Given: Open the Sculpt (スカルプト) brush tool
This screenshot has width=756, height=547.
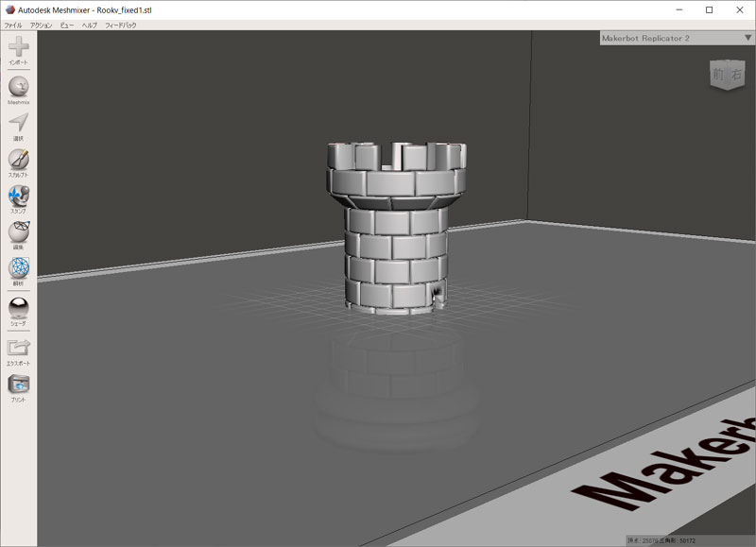Looking at the screenshot, I should [x=18, y=159].
